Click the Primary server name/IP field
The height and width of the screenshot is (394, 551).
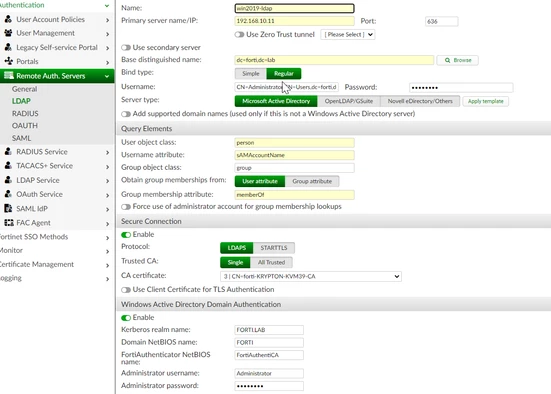click(294, 21)
